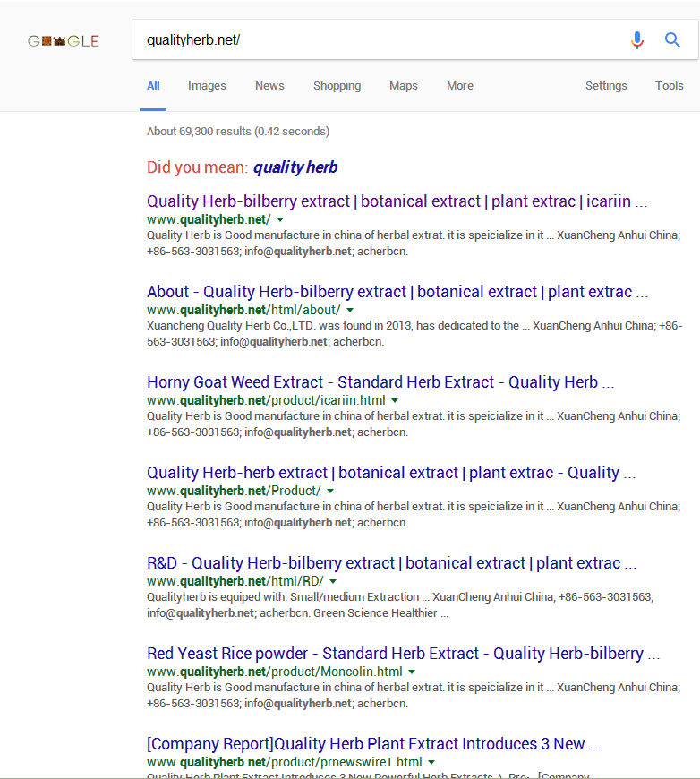Open the More search options menu
Viewport: 700px width, 779px height.
pyautogui.click(x=460, y=85)
